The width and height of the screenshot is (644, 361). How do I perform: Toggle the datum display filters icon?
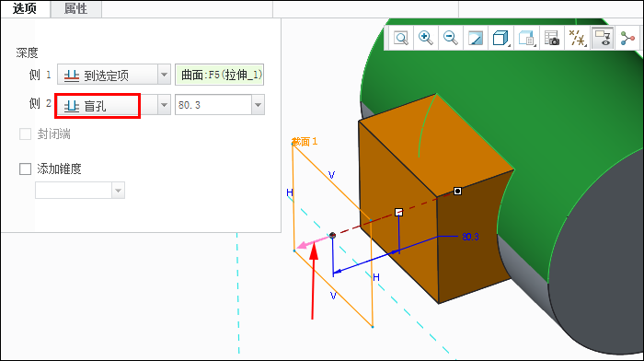[577, 39]
